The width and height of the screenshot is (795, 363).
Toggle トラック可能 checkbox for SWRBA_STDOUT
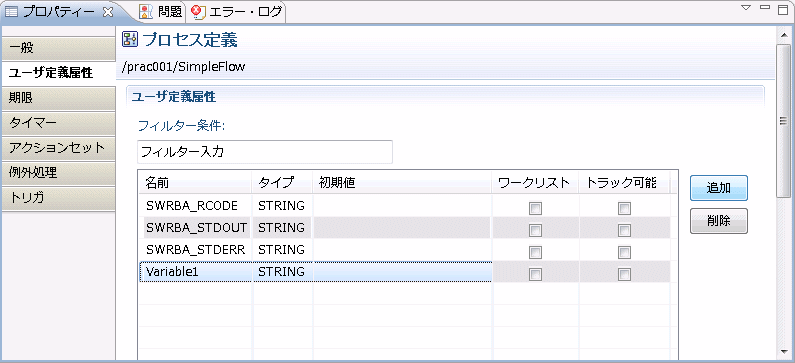[624, 230]
